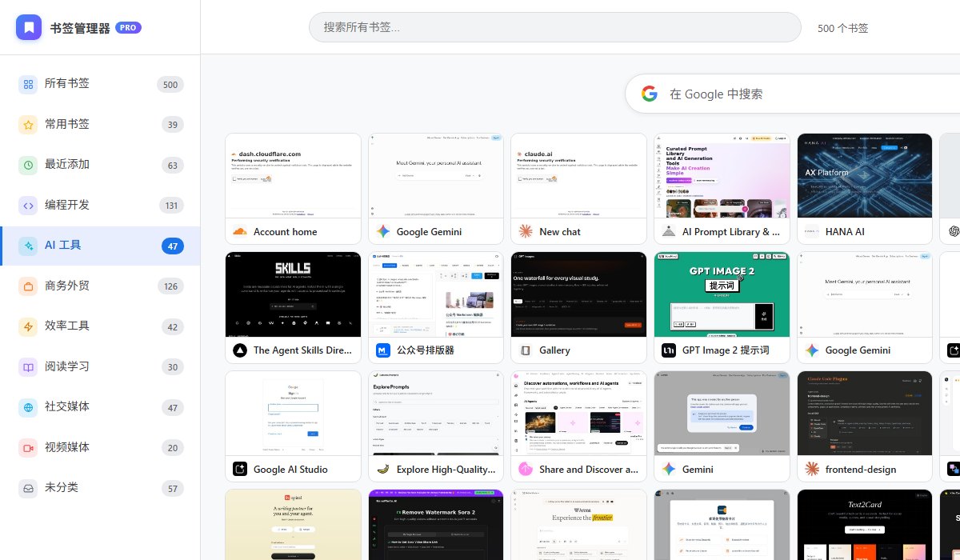960x560 pixels.
Task: Open Google Gemini bookmark beside Account home
Action: 436,189
